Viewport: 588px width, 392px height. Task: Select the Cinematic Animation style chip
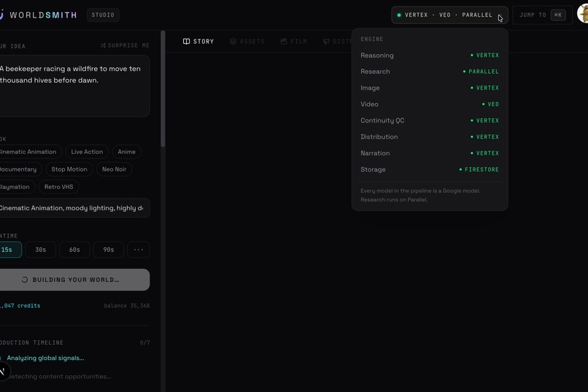29,152
